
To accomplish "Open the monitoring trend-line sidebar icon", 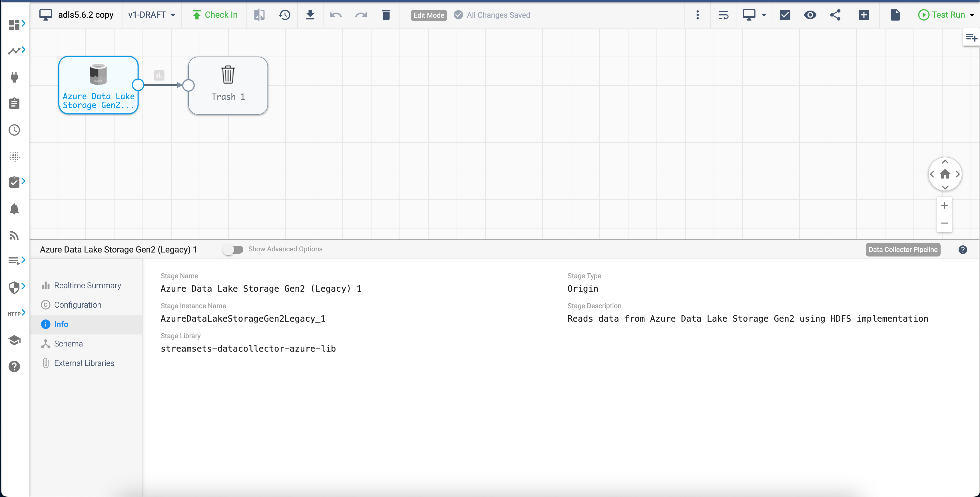I will pos(15,51).
